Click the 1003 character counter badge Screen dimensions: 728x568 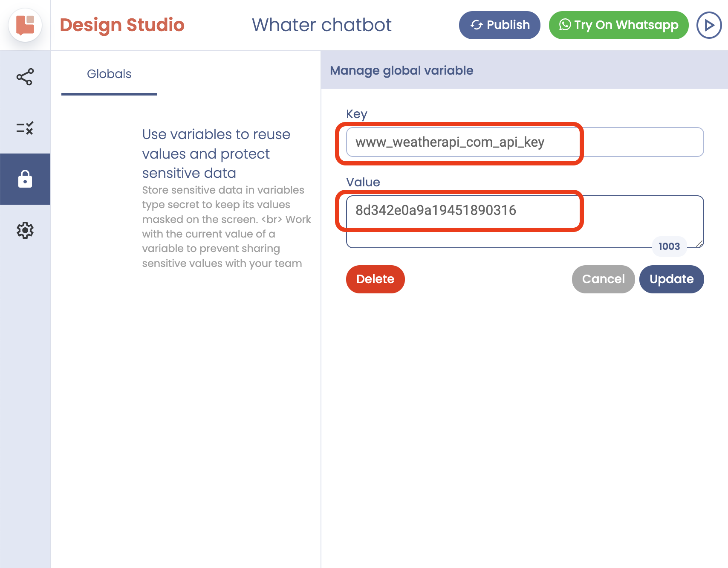[669, 246]
